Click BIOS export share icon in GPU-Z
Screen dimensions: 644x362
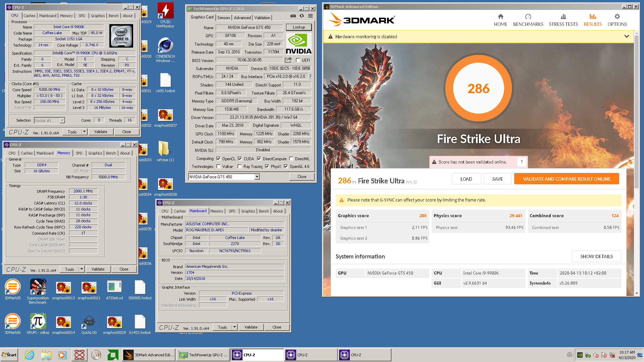pos(288,60)
